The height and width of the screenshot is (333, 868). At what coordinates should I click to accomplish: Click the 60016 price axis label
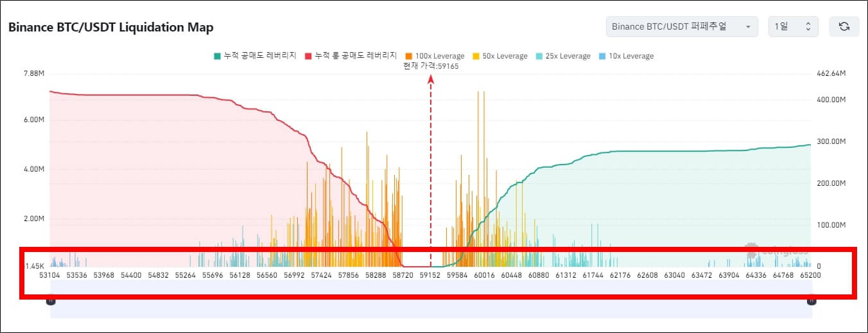[484, 275]
